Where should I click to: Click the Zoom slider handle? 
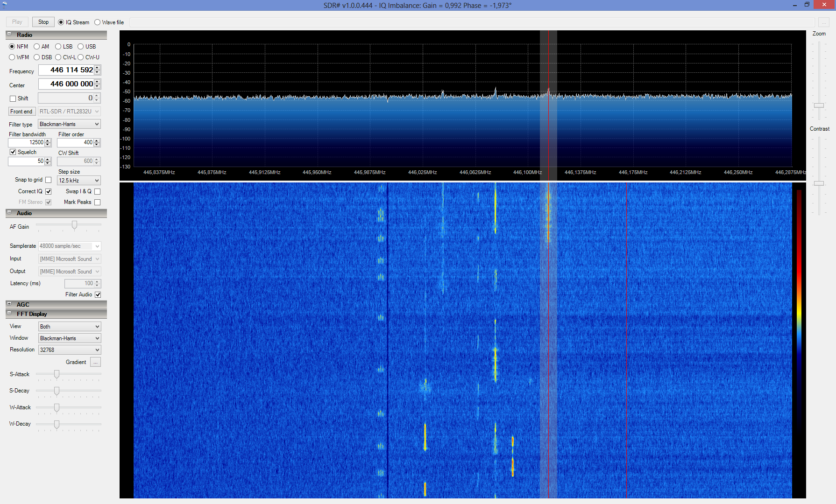(x=819, y=105)
